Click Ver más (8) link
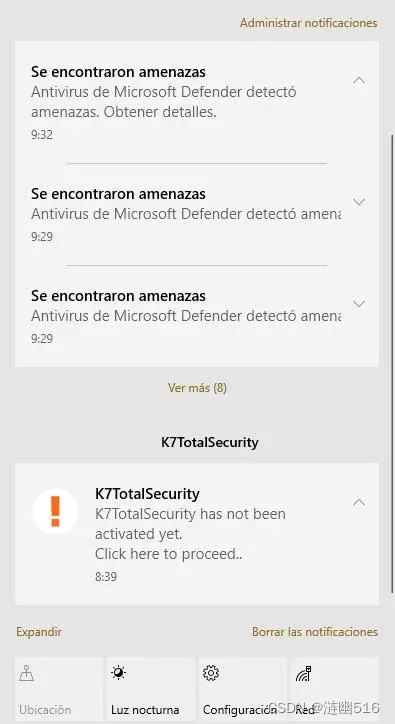The image size is (395, 724). pyautogui.click(x=197, y=387)
